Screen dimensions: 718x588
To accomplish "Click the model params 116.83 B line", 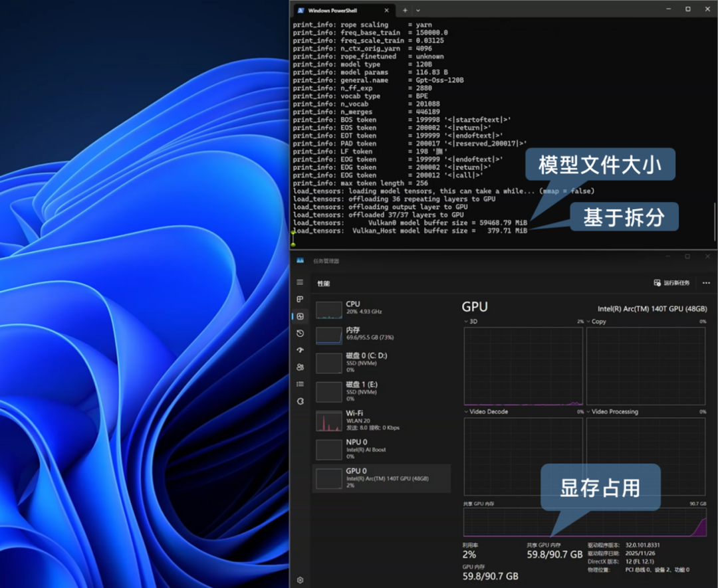I will (x=370, y=72).
